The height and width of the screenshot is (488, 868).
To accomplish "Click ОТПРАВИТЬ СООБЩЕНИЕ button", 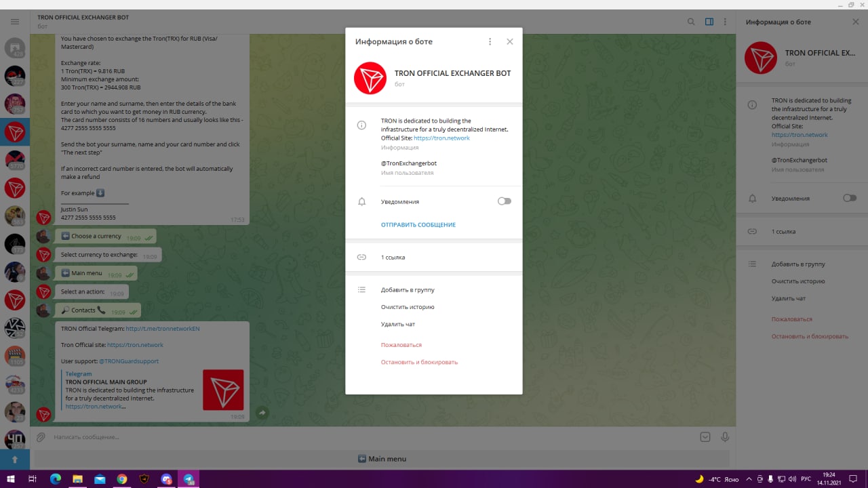I will (x=418, y=225).
